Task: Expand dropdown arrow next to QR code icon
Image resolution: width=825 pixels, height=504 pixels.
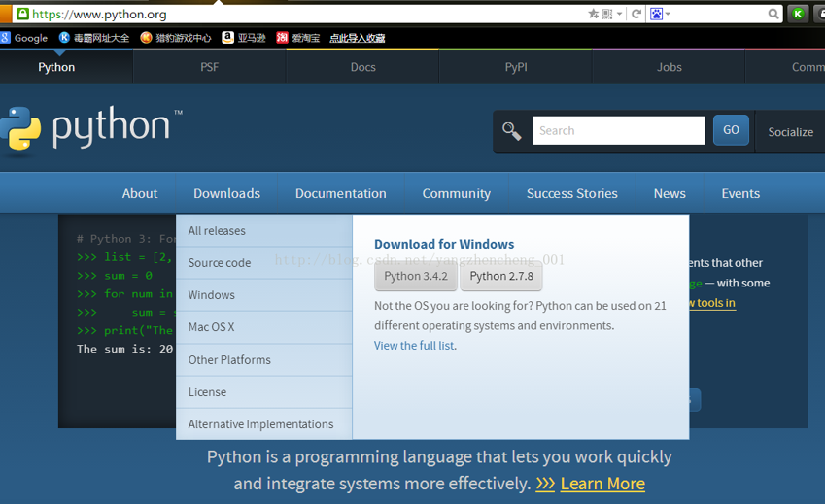Action: click(619, 15)
